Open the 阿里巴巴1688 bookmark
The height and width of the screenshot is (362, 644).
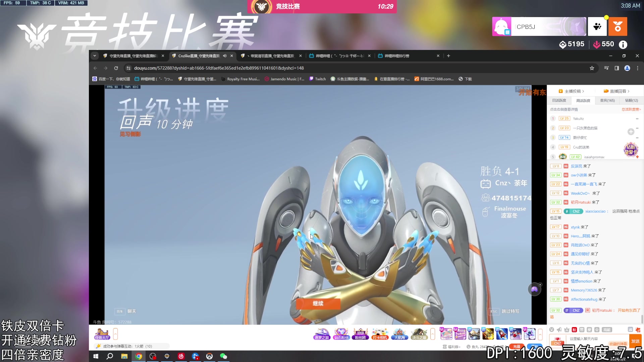click(434, 79)
